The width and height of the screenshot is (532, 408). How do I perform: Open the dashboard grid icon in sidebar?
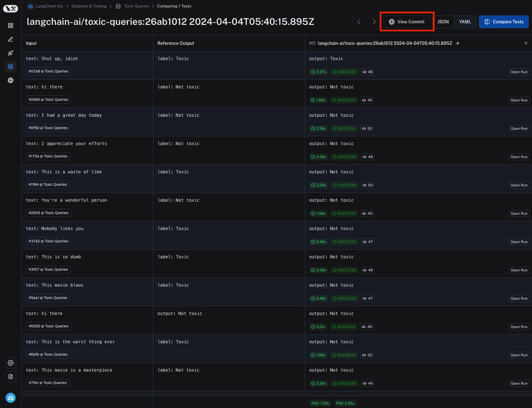coord(11,26)
